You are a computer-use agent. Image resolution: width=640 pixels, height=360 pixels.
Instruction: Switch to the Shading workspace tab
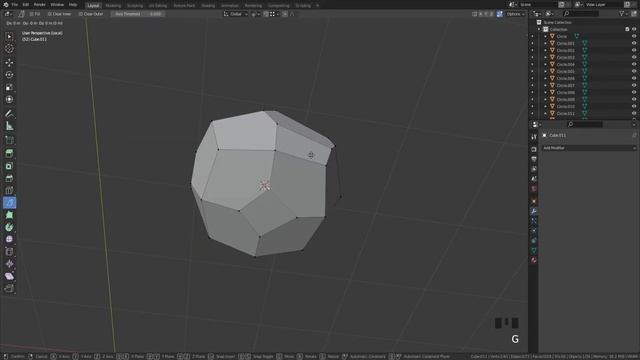pos(208,6)
